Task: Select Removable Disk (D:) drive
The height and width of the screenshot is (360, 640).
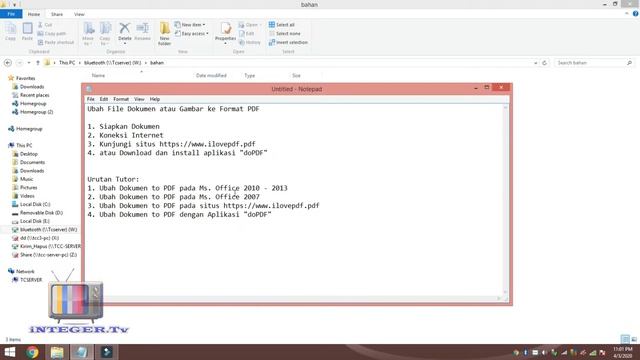Action: tap(41, 213)
